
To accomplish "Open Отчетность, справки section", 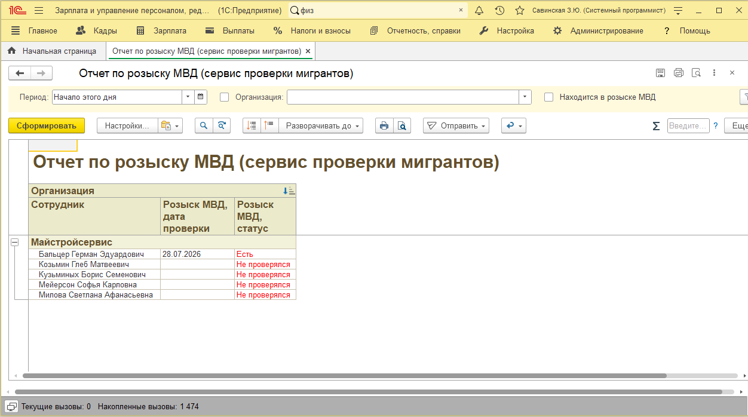I will click(416, 31).
